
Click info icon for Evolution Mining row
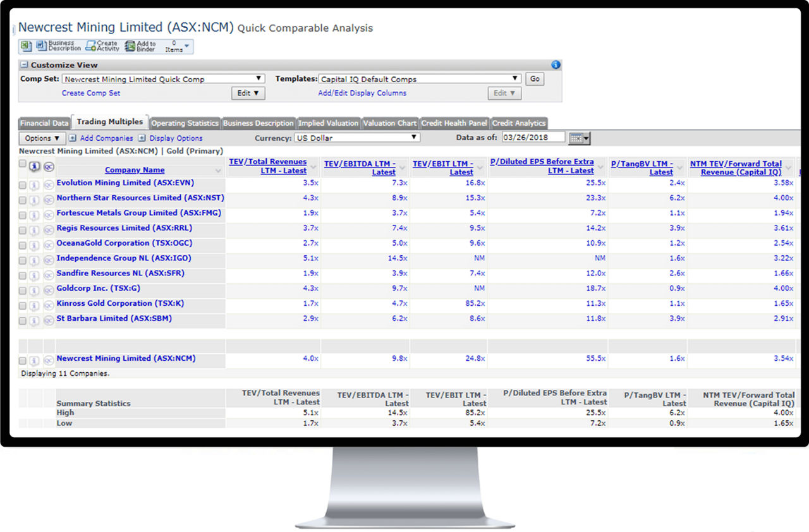(x=35, y=185)
